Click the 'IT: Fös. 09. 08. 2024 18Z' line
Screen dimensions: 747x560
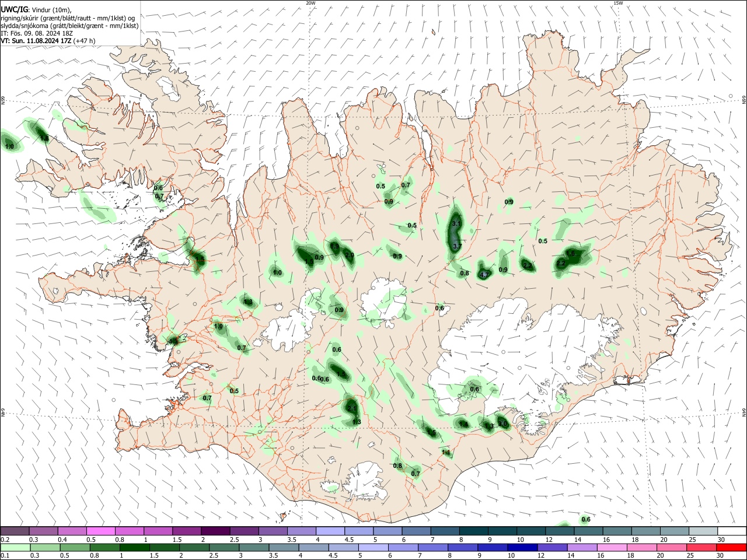37,33
